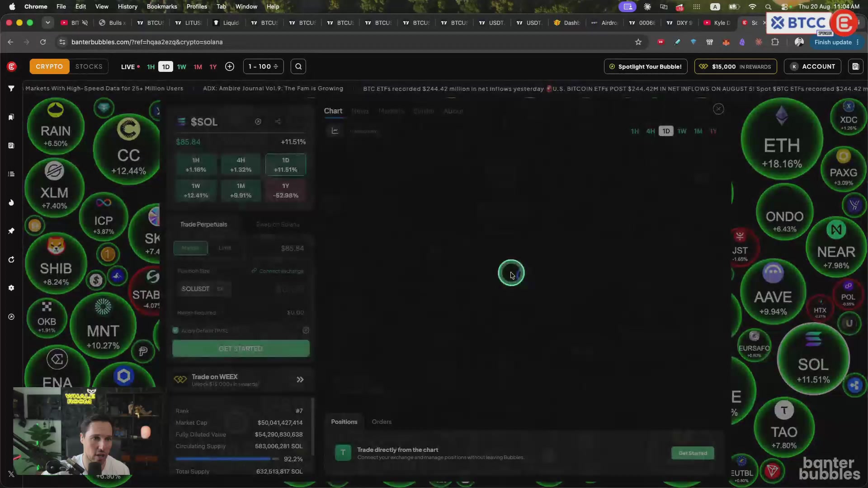Open the macOS Wi-Fi status icon
Viewport: 868px width, 488px height.
752,7
